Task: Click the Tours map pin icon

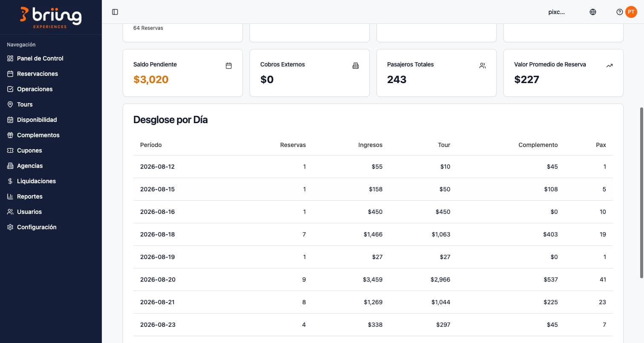Action: click(x=10, y=104)
